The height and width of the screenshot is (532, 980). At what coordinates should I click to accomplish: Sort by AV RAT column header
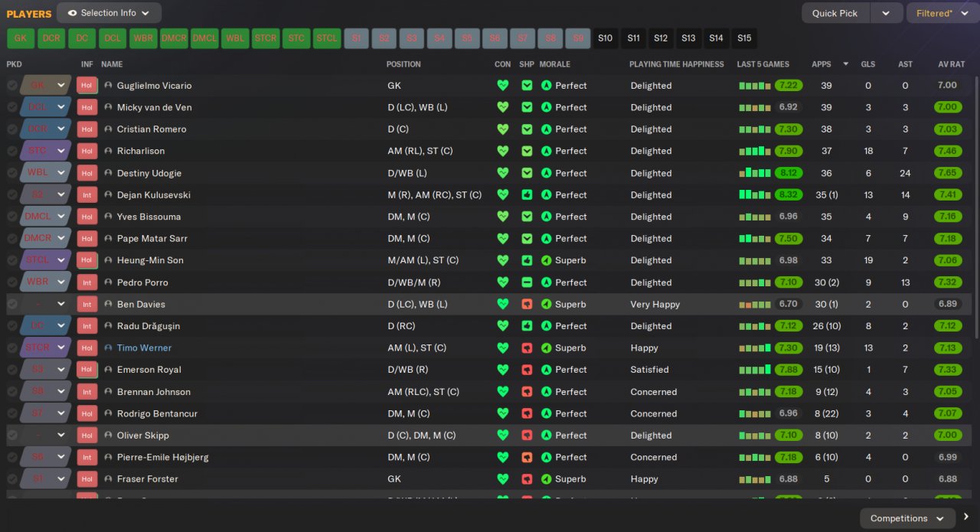pos(952,64)
